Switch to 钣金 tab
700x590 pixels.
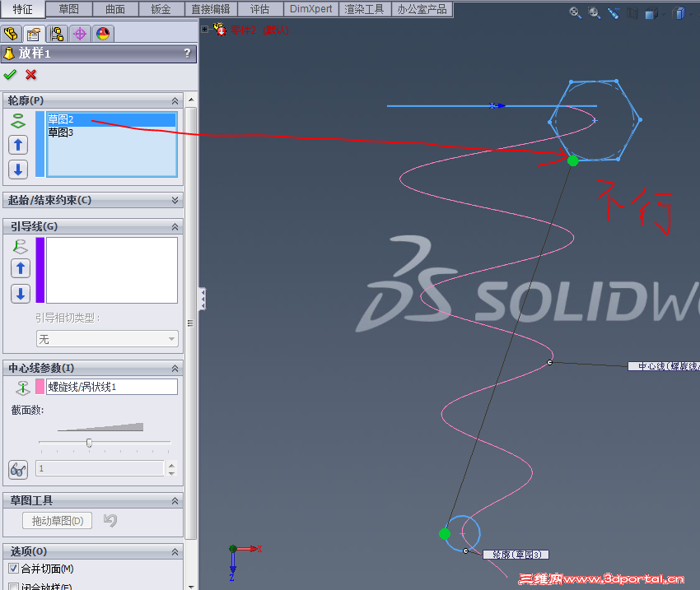click(161, 9)
